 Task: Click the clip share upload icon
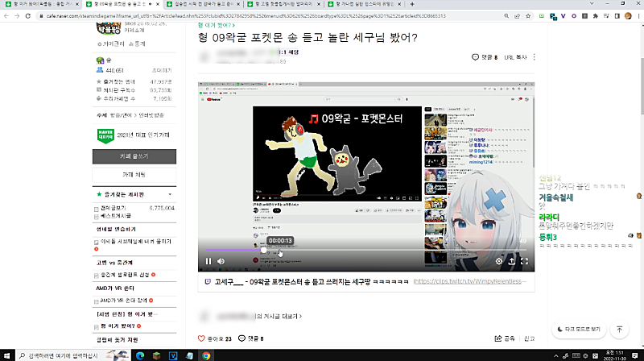(x=511, y=261)
